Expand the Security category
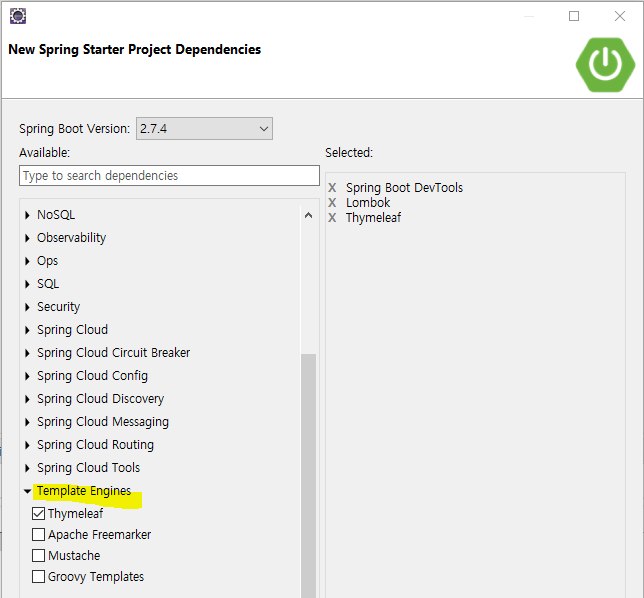This screenshot has height=598, width=644. (27, 307)
